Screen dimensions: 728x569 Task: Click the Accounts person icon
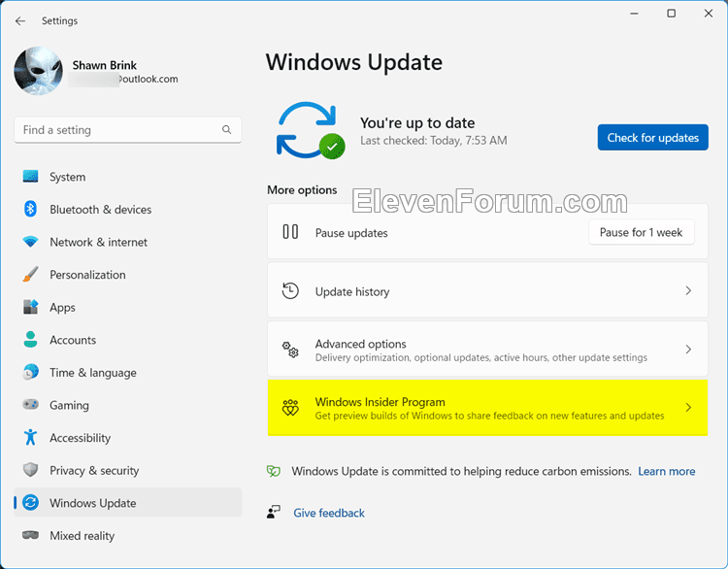tap(31, 340)
